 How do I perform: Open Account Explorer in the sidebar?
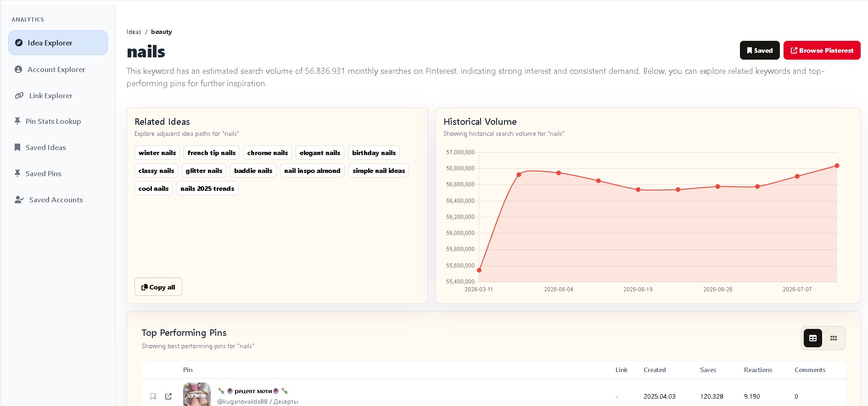coord(58,69)
